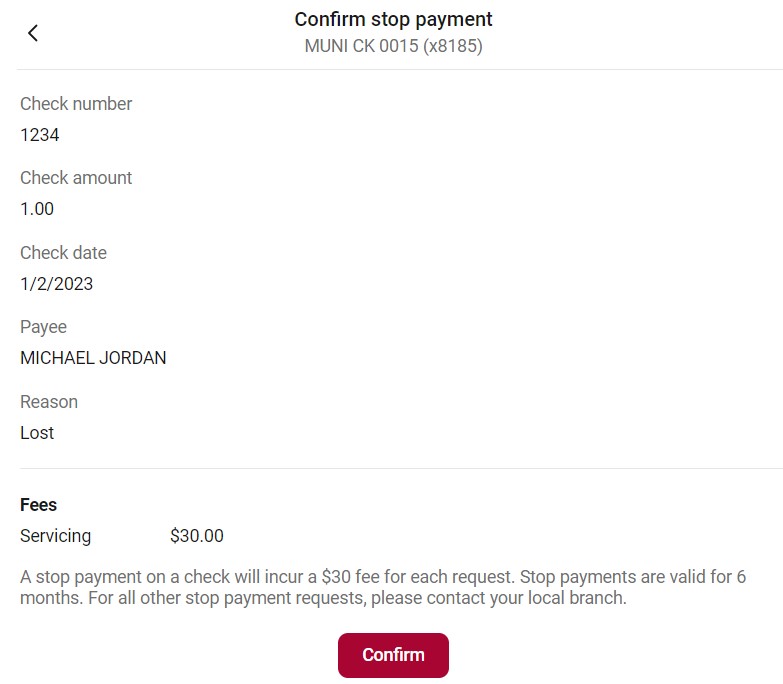Click the "Check number" label
This screenshot has width=783, height=684.
(x=76, y=104)
